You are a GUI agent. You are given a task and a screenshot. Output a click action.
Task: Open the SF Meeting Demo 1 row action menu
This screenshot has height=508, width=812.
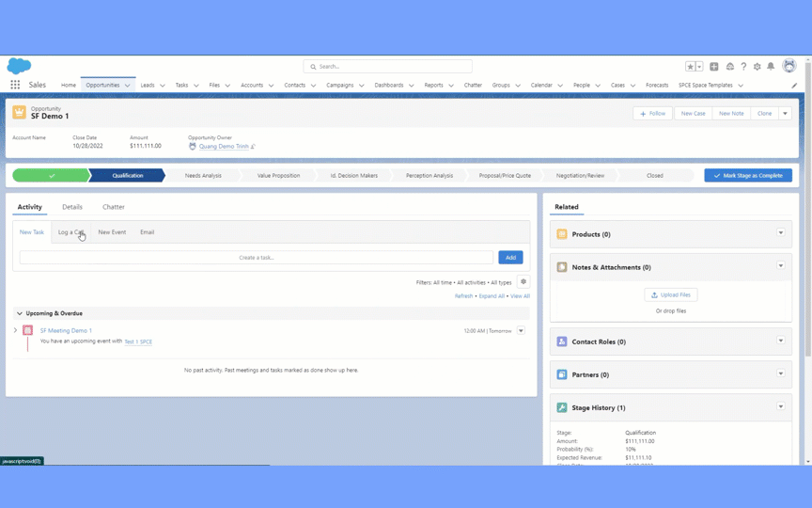point(521,330)
